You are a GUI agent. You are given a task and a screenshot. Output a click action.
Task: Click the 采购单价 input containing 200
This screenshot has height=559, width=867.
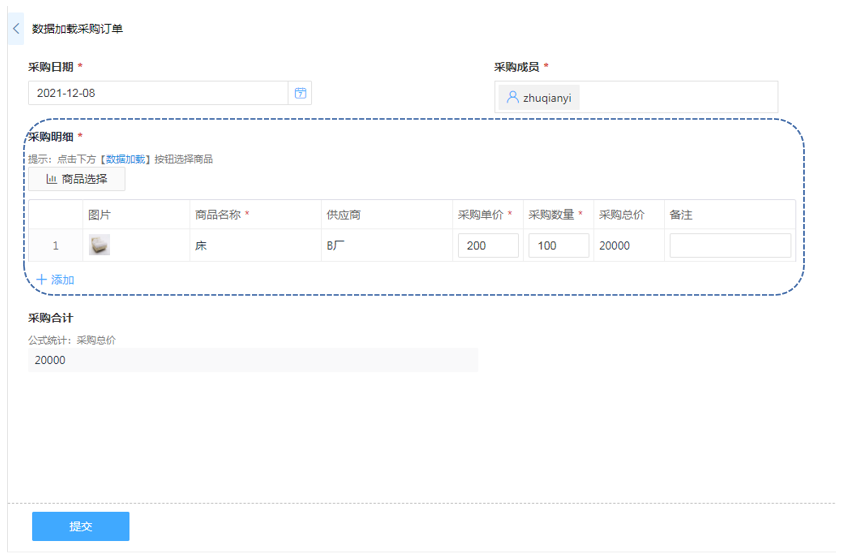coord(488,245)
